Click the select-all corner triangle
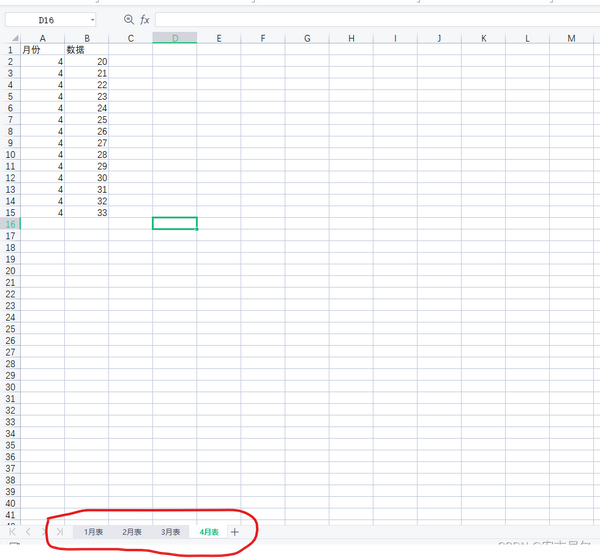This screenshot has height=558, width=600. (15, 38)
